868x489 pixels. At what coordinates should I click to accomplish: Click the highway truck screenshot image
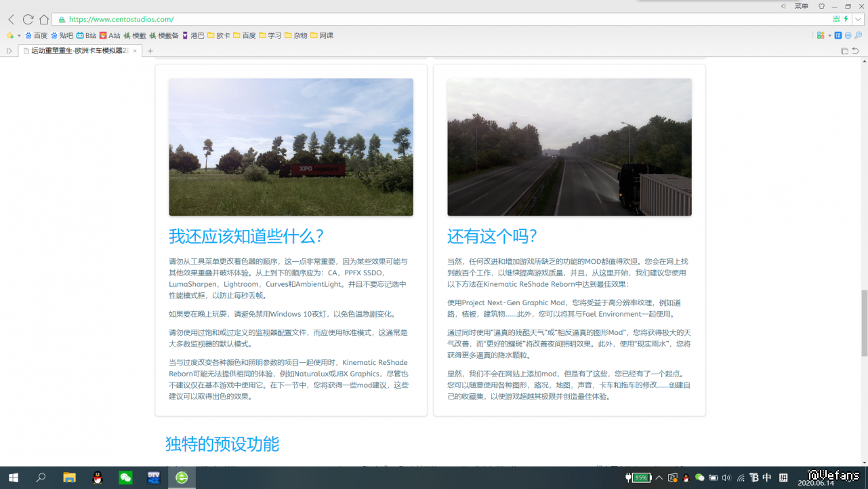pyautogui.click(x=569, y=147)
